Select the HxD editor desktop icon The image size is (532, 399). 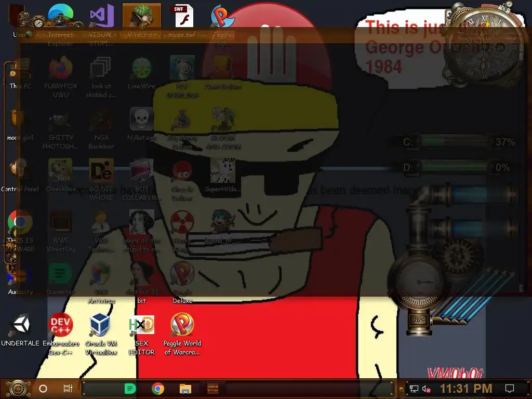coord(142,335)
